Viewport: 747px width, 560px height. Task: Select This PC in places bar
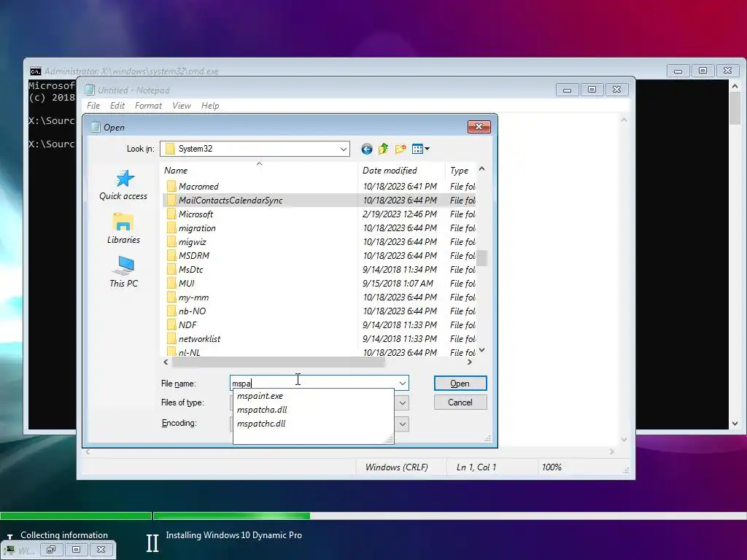tap(123, 272)
